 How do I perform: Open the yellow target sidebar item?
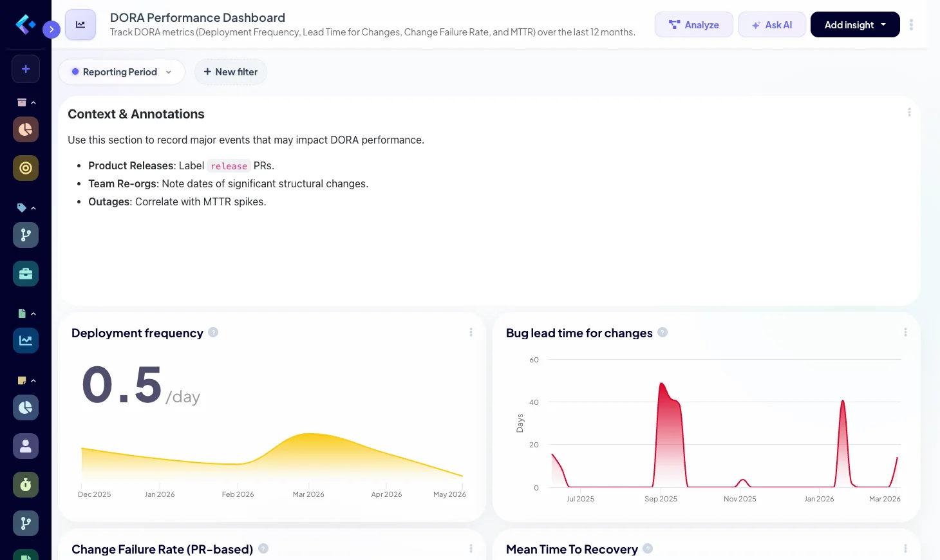pos(26,168)
